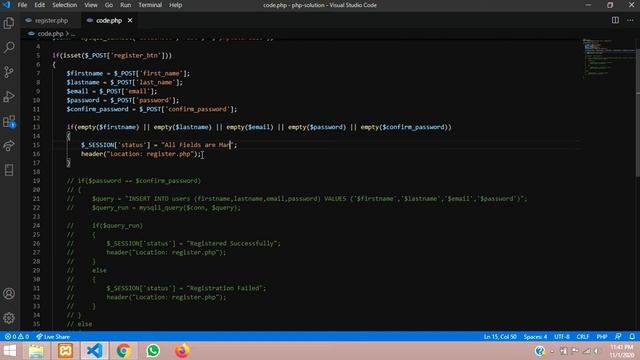Click 'confirm_password' string on line 11
The image size is (640, 360).
[198, 109]
